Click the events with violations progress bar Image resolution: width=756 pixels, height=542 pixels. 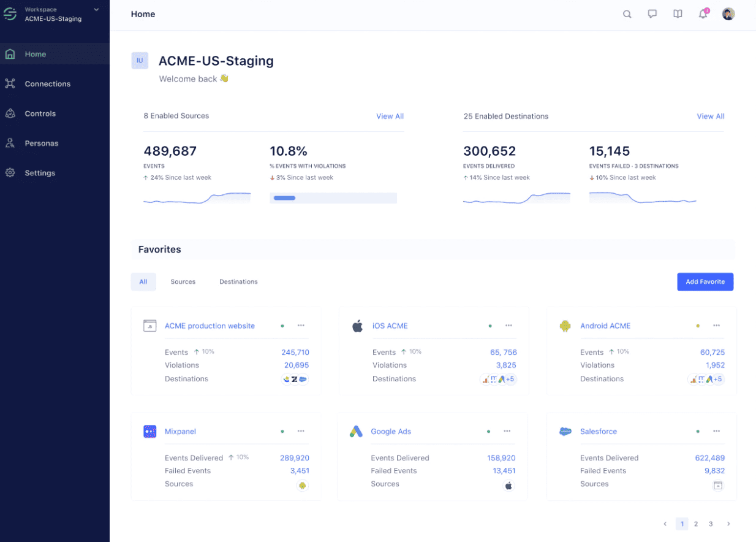tap(333, 198)
